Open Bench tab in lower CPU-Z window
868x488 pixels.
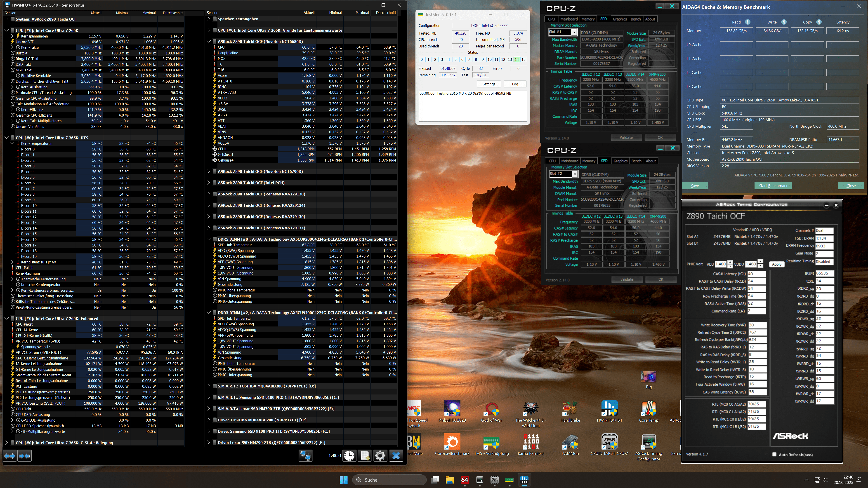click(x=636, y=161)
